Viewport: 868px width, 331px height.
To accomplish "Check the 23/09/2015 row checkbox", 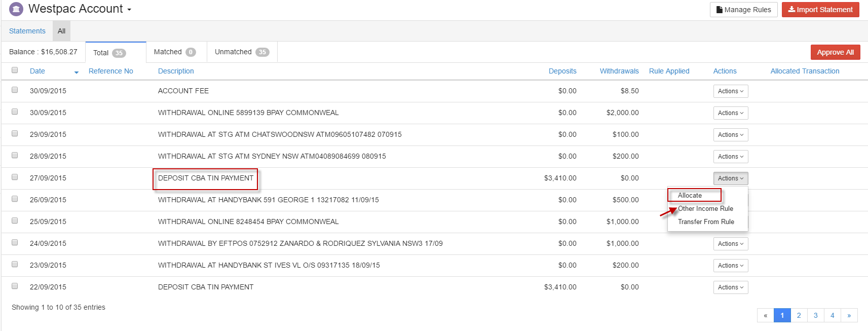I will [15, 264].
